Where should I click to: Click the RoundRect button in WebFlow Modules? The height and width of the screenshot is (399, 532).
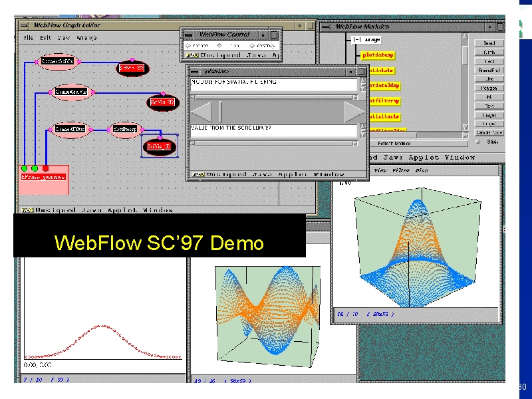point(489,70)
